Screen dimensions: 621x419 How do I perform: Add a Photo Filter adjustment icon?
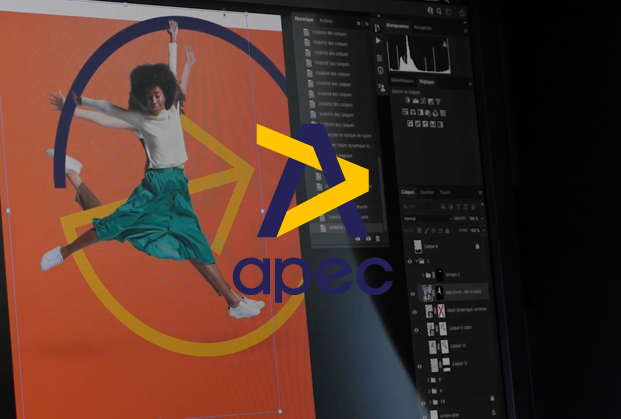(428, 113)
